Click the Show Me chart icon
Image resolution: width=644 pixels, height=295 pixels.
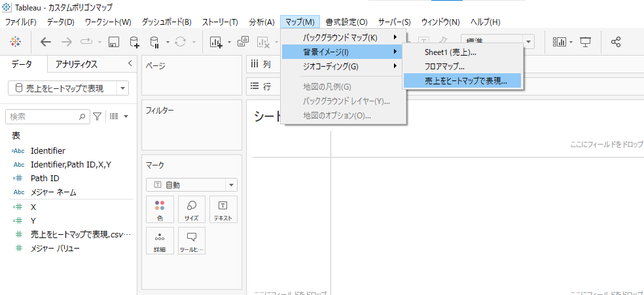point(560,42)
